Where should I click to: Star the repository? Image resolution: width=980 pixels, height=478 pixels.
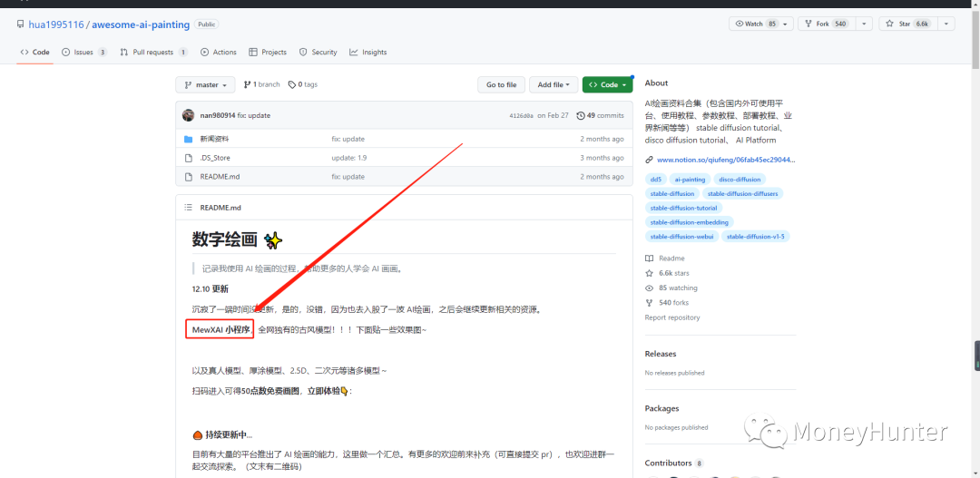coord(907,24)
